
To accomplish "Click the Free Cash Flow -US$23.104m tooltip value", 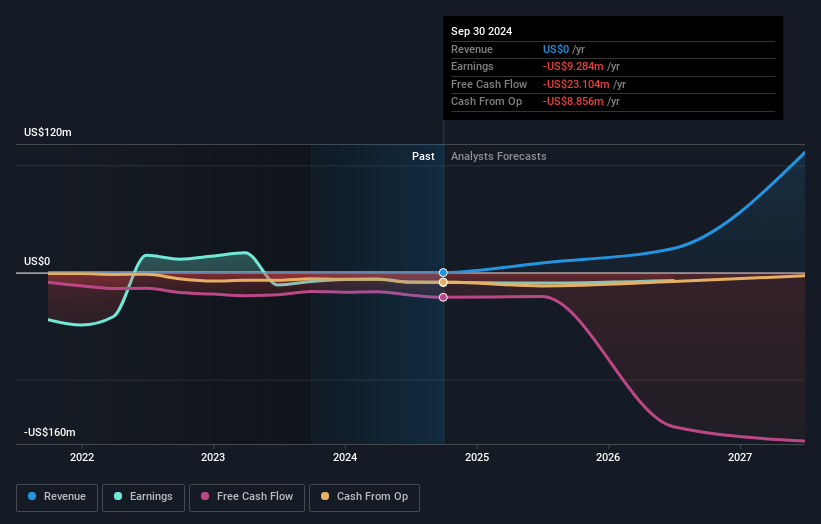I will [584, 84].
